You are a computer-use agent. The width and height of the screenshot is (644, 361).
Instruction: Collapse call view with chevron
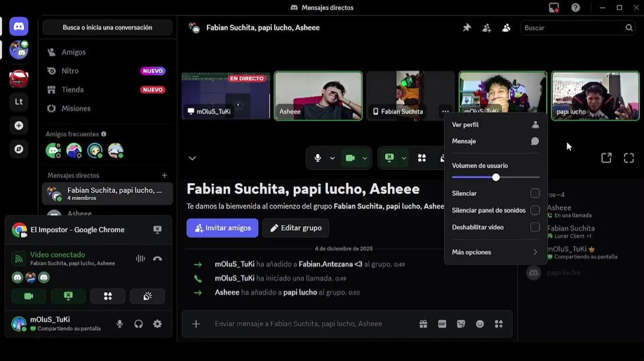[x=192, y=158]
